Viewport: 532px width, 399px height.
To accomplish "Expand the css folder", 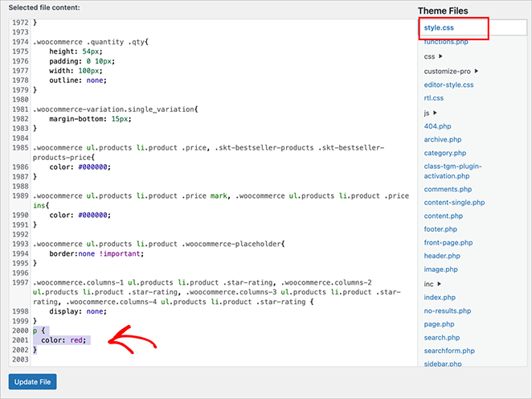I will [x=430, y=57].
